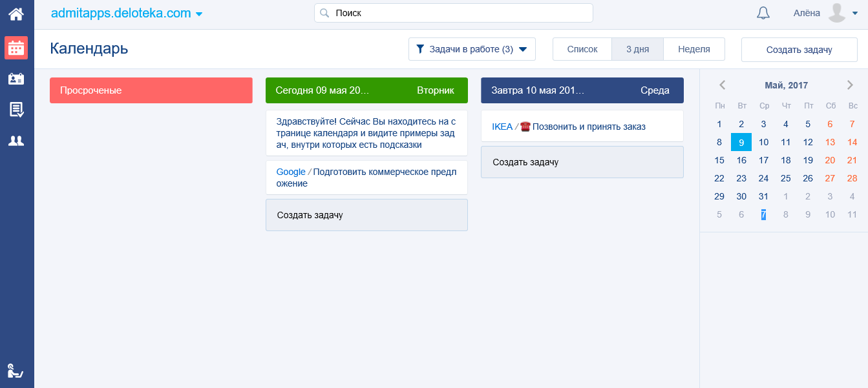Select day 14 Sunday in calendar
The height and width of the screenshot is (388, 868).
coord(852,142)
